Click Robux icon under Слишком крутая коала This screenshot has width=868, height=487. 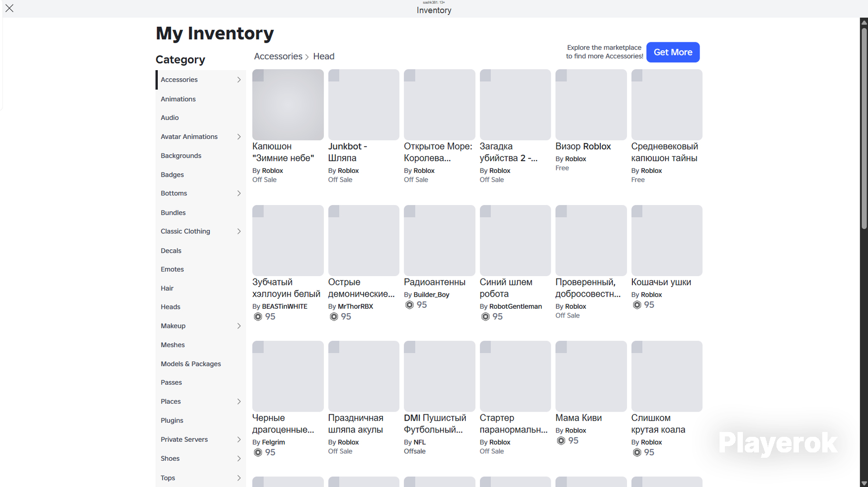pyautogui.click(x=637, y=452)
